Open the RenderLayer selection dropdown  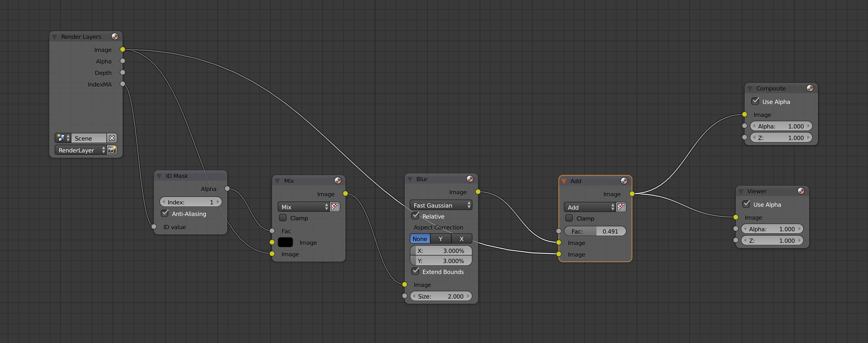click(x=81, y=150)
